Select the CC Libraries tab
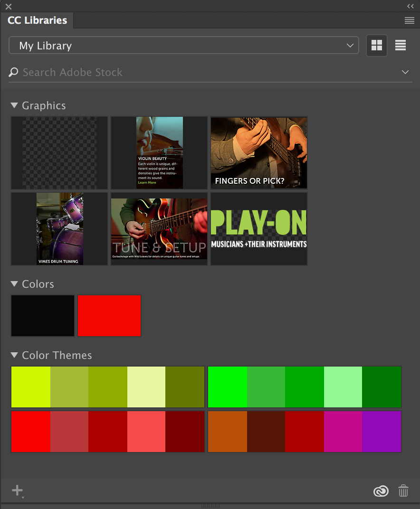The image size is (420, 509). [37, 20]
